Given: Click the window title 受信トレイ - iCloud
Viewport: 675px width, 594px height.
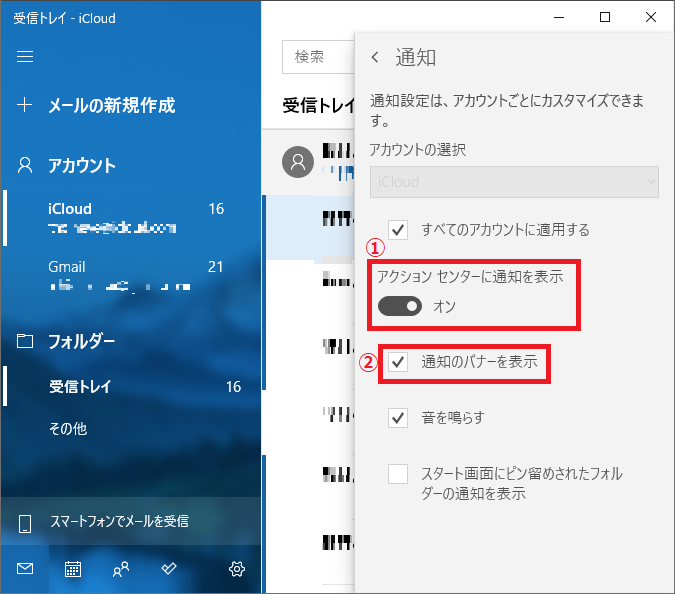Looking at the screenshot, I should point(65,19).
